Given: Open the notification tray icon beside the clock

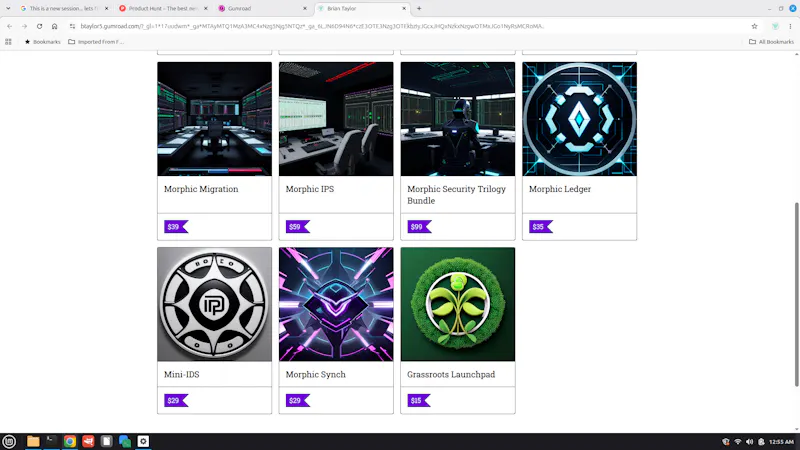Looking at the screenshot, I should [x=761, y=442].
